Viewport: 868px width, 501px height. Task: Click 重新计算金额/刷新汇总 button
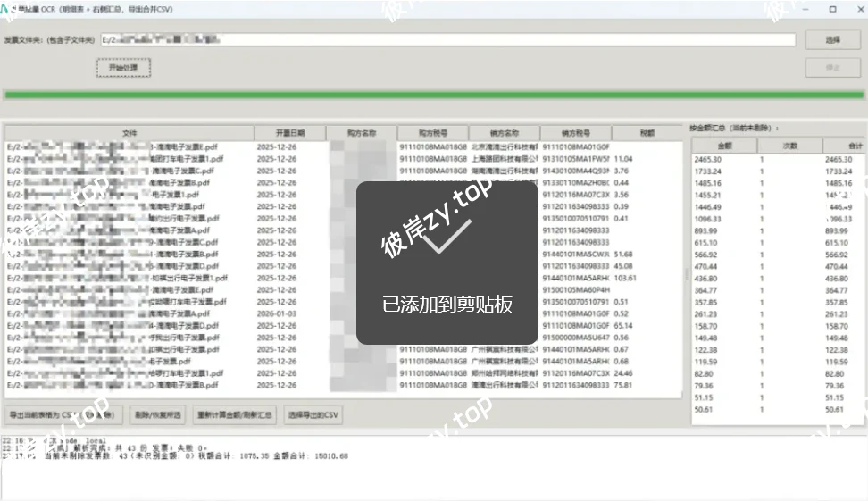[235, 415]
